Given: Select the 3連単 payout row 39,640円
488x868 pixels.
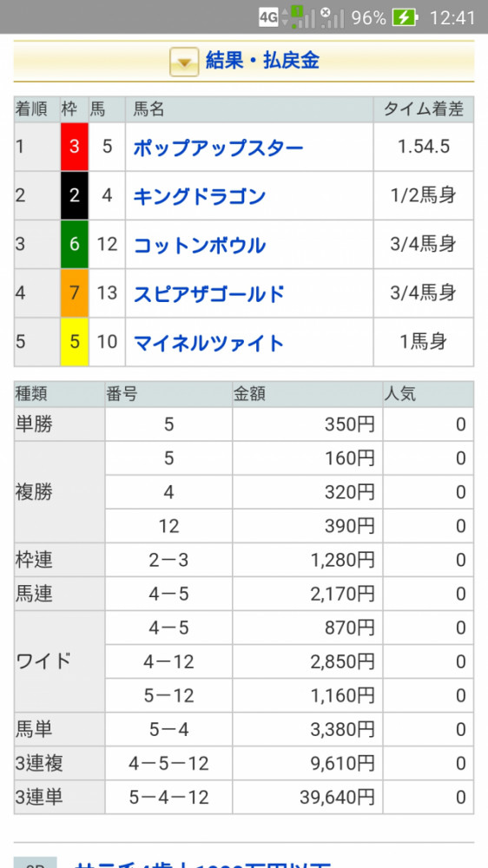Looking at the screenshot, I should pos(244,797).
